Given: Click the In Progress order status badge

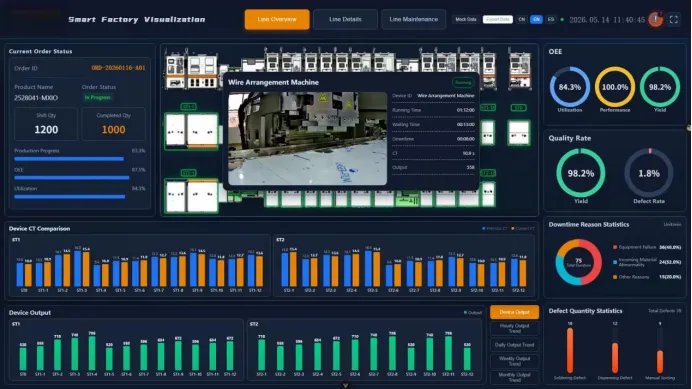Looking at the screenshot, I should coord(98,97).
